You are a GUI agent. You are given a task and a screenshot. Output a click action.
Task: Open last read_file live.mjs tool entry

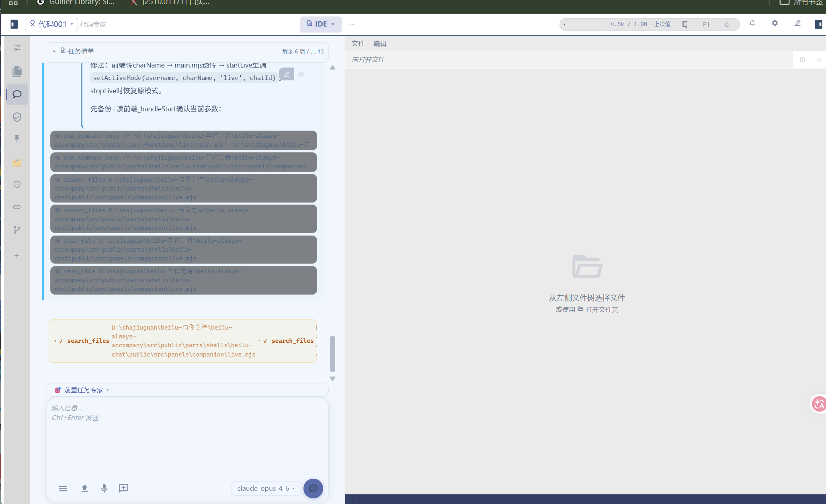184,280
